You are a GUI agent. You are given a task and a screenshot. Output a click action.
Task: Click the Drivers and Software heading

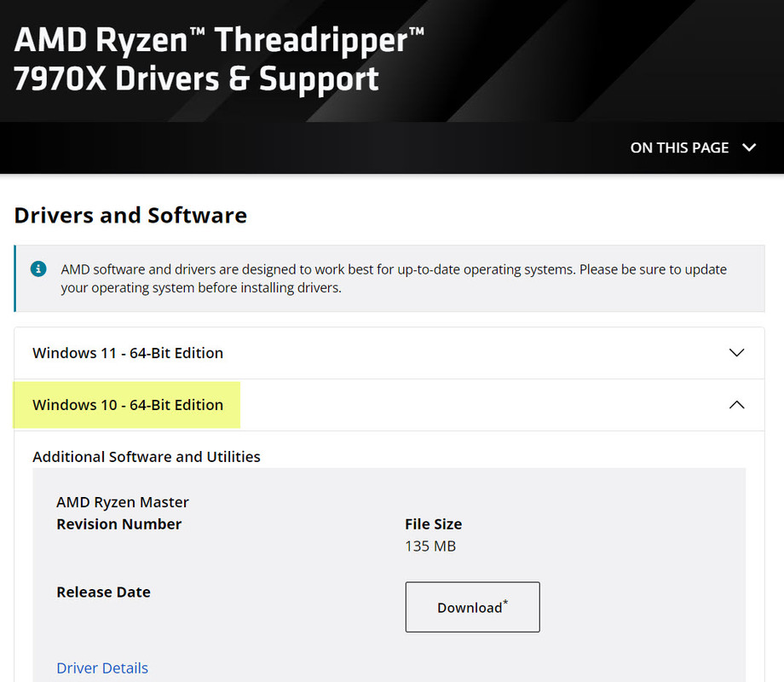click(x=130, y=215)
